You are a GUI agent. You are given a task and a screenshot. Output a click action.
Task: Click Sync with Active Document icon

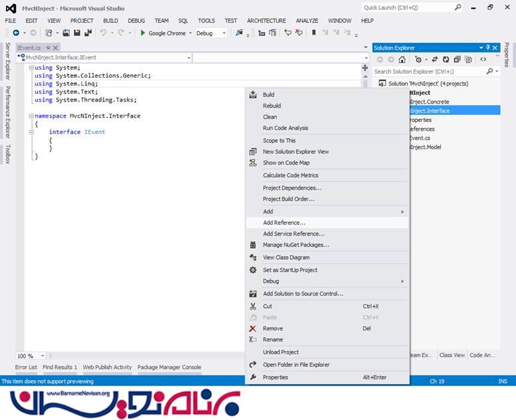[434, 60]
